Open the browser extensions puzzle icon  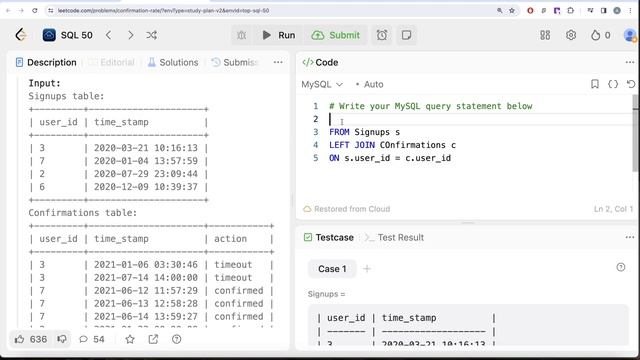click(x=571, y=11)
